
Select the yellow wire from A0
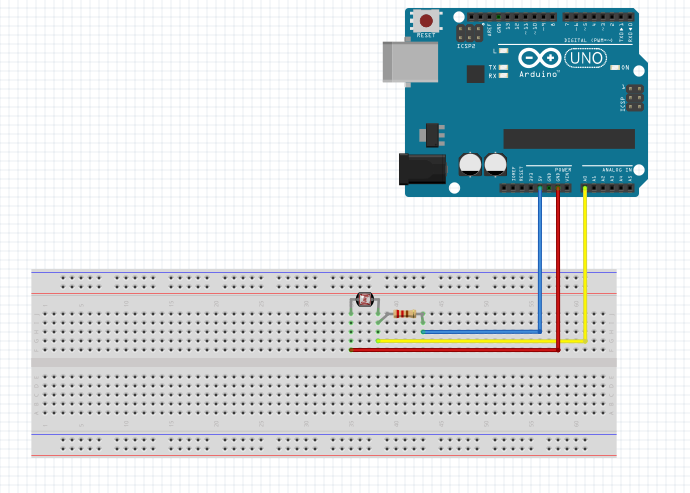point(585,264)
